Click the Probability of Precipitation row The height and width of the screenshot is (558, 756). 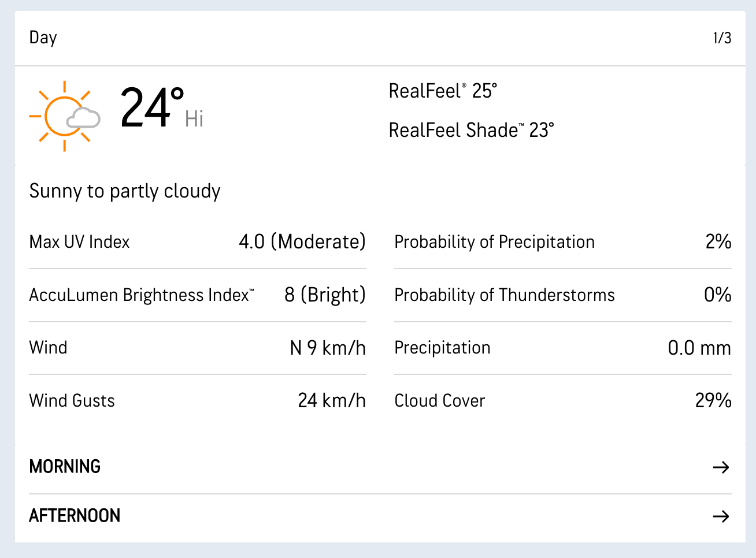562,242
